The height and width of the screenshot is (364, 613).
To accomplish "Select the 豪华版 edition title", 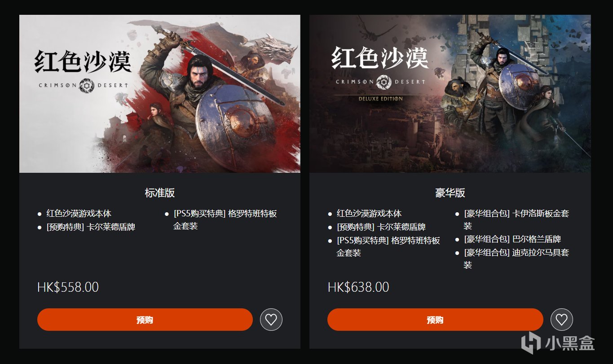I will pyautogui.click(x=450, y=193).
